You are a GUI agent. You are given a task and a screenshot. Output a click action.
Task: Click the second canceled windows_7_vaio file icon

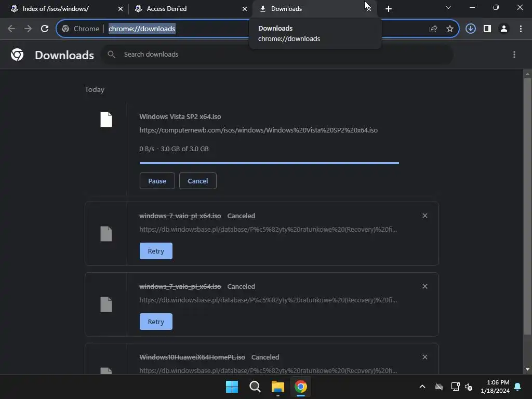(106, 304)
